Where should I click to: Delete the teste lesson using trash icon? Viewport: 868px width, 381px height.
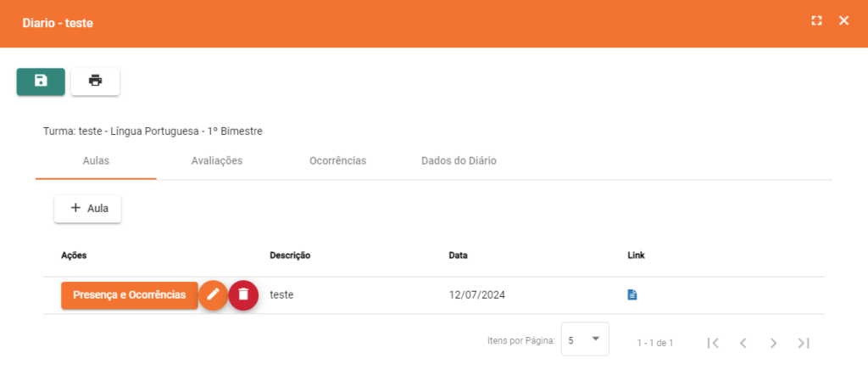[x=243, y=294]
